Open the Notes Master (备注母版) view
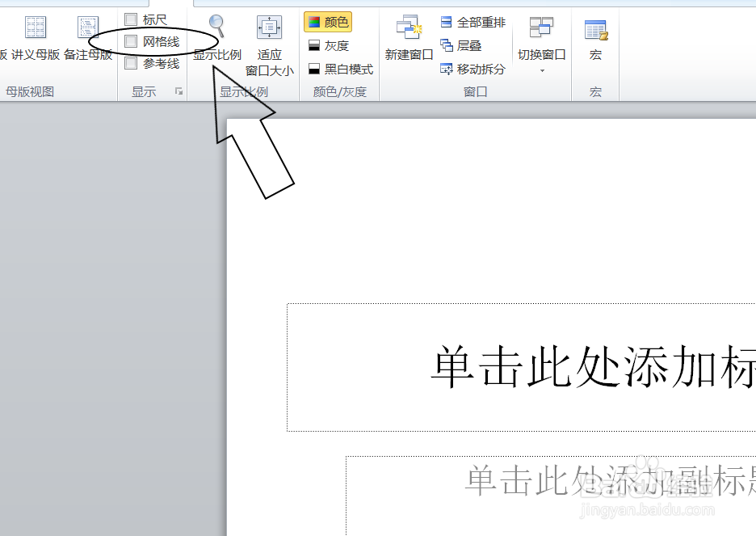This screenshot has height=536, width=756. 88,38
